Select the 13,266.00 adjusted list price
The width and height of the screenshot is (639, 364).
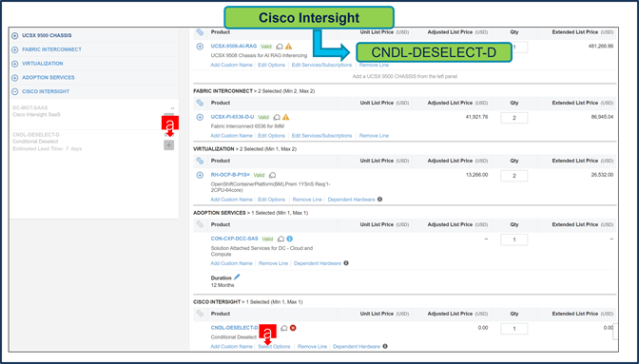pyautogui.click(x=476, y=175)
